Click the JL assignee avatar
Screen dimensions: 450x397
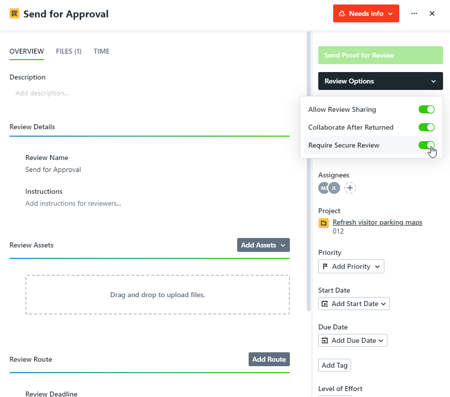click(x=334, y=188)
